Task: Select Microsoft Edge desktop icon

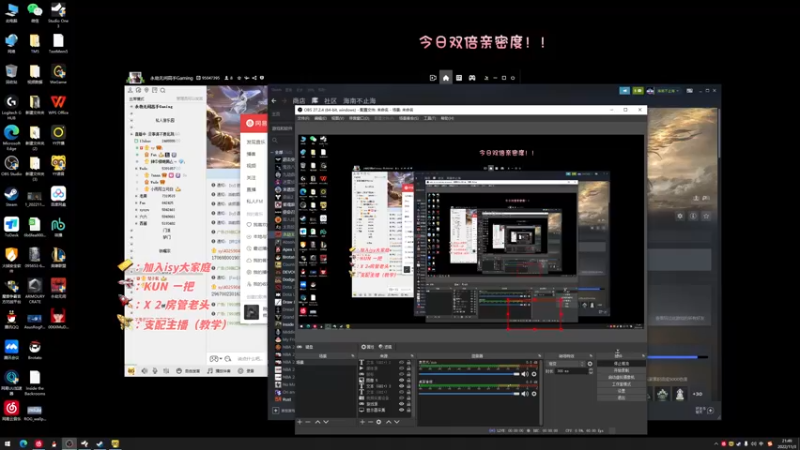Action: (11, 137)
